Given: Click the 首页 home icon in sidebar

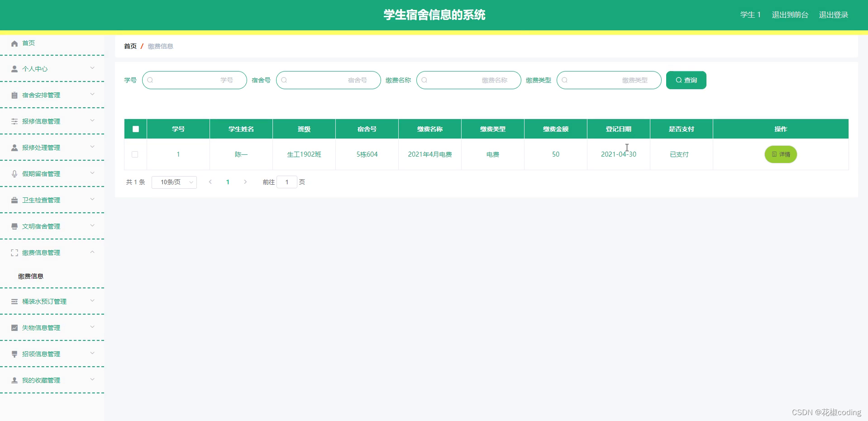Looking at the screenshot, I should (x=14, y=43).
